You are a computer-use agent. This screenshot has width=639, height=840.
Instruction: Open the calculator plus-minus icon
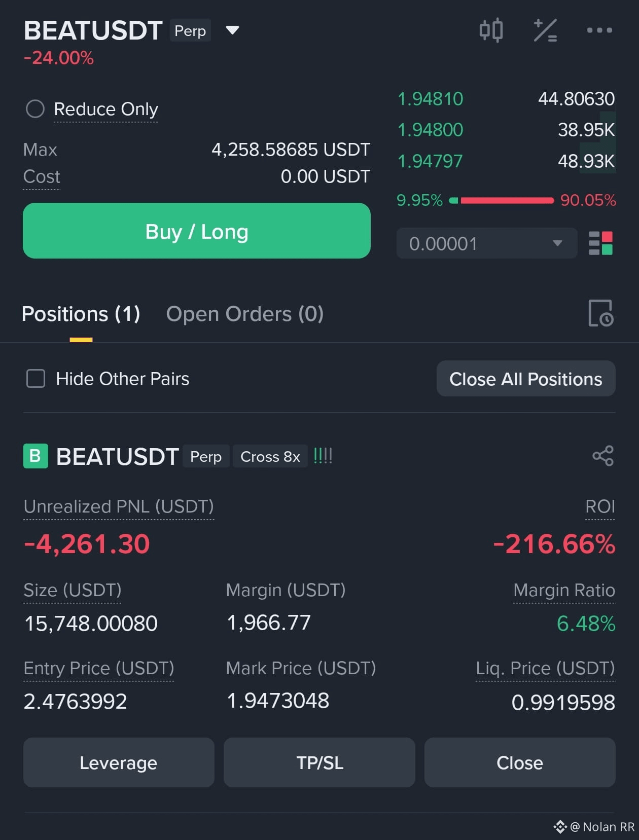(x=545, y=30)
